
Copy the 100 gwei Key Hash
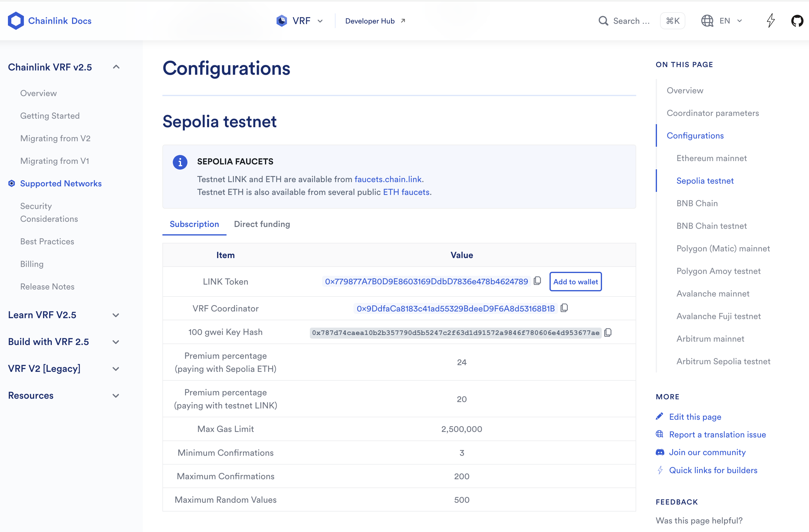[x=608, y=332]
